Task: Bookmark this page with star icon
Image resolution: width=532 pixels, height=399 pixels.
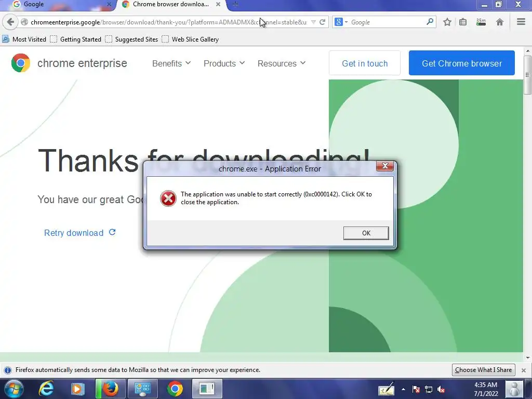Action: (447, 22)
